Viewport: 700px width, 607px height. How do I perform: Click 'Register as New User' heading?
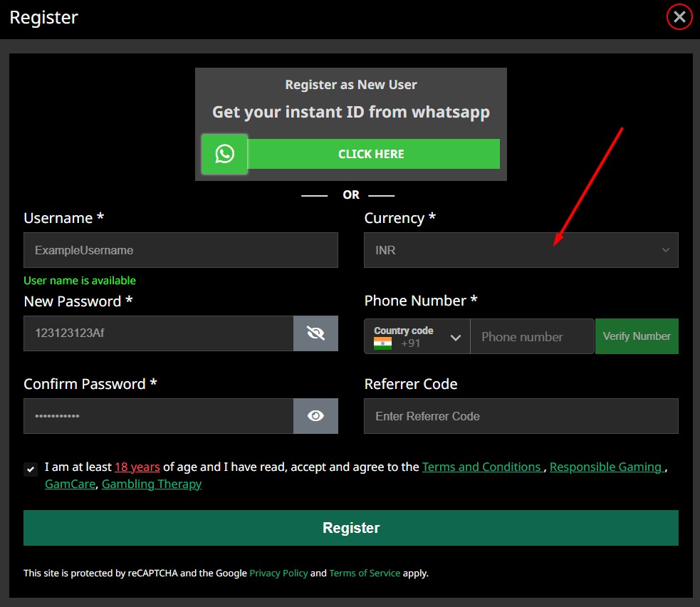tap(351, 84)
